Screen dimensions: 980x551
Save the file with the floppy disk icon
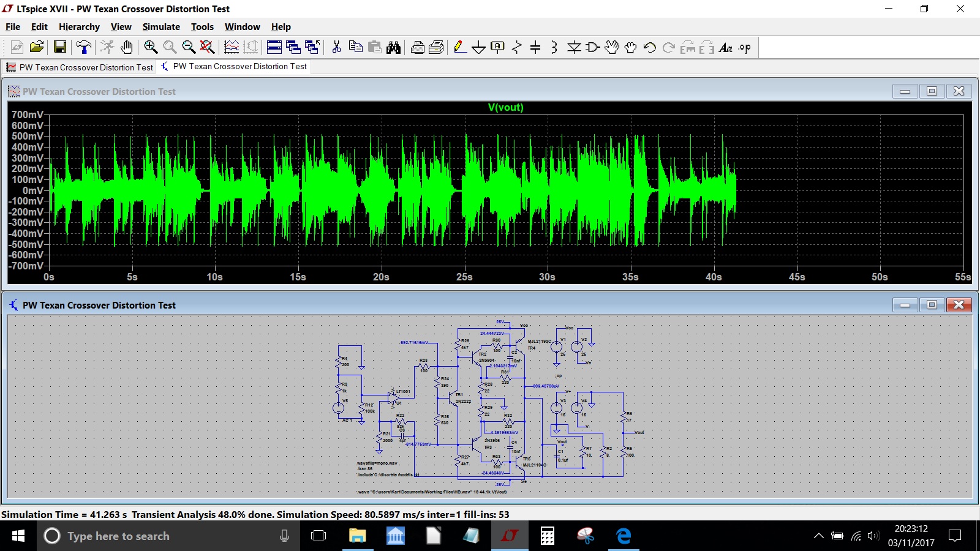click(x=60, y=47)
